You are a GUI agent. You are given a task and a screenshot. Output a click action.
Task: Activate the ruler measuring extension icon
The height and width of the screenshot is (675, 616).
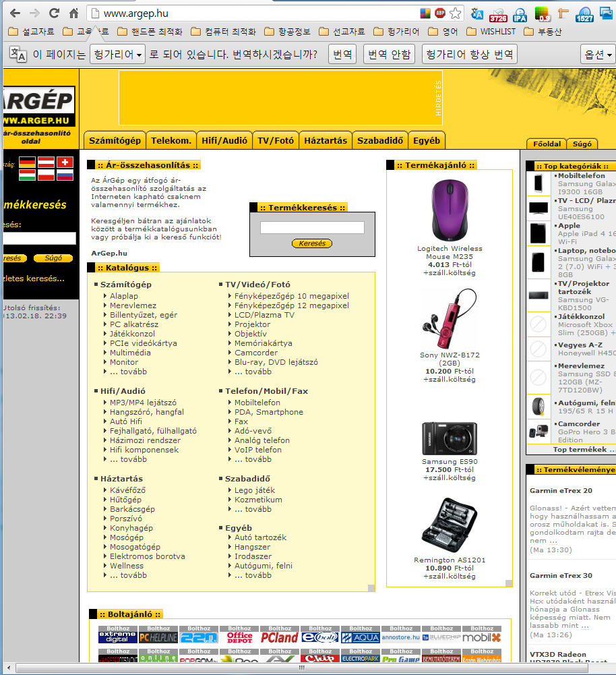[x=563, y=13]
